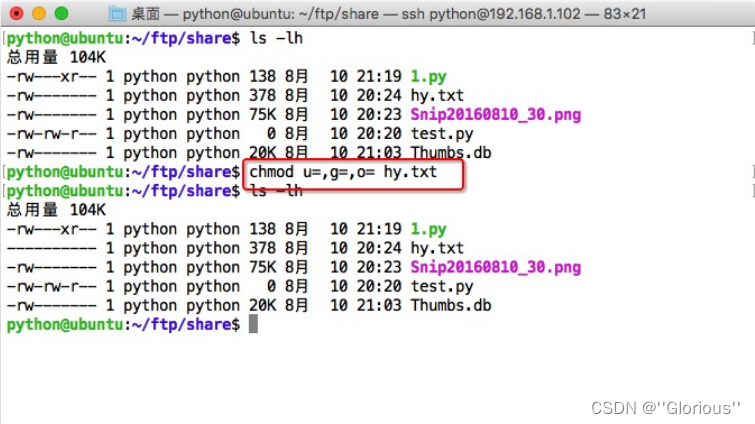Click the folder icon in the title bar

117,14
